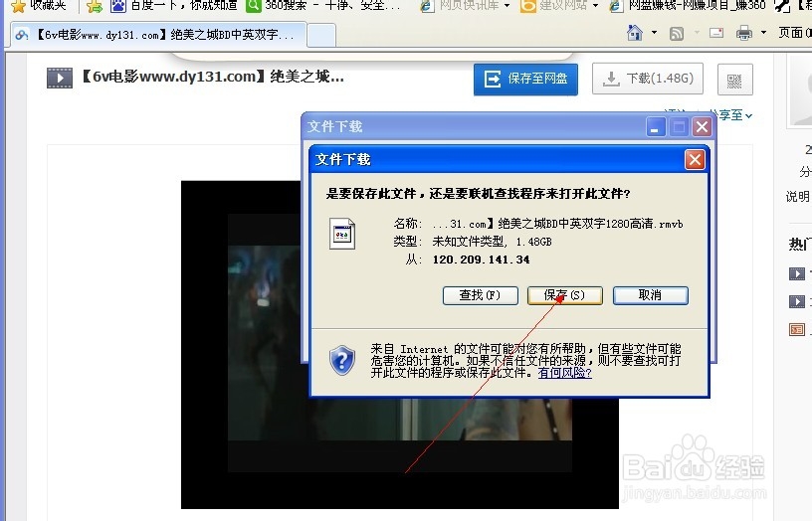The width and height of the screenshot is (812, 521).
Task: Close the inner 文件下载 dialog
Action: (695, 159)
